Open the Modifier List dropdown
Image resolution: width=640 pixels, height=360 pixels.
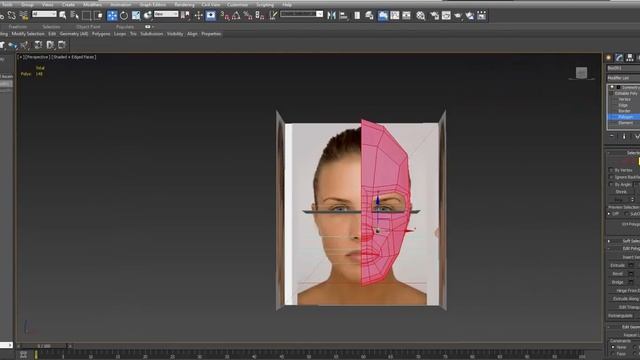pos(623,78)
